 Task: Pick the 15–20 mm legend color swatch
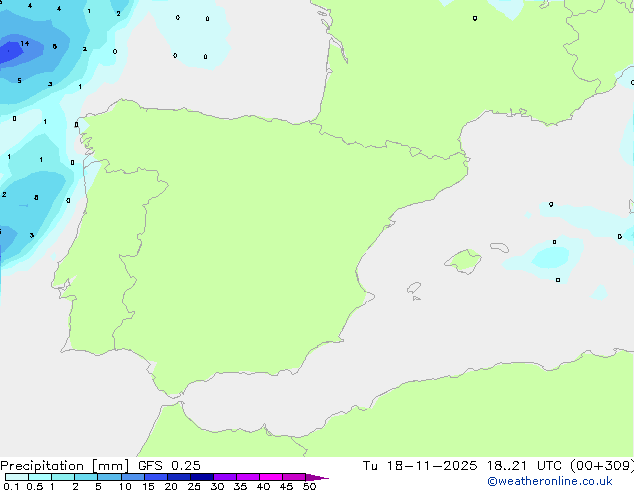click(x=155, y=477)
